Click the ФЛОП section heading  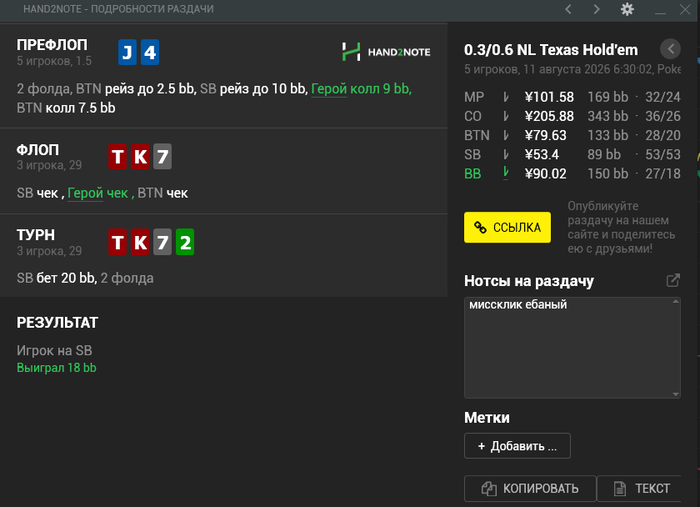[38, 150]
